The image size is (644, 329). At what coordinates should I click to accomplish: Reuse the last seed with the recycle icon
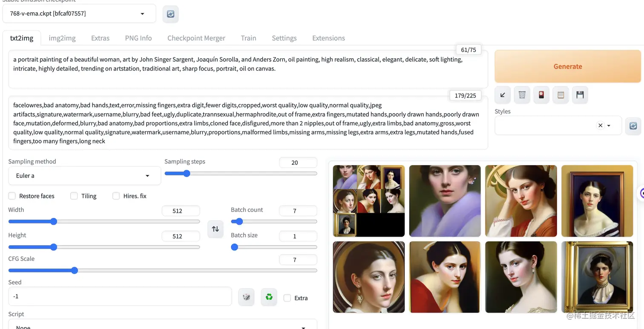(x=269, y=297)
